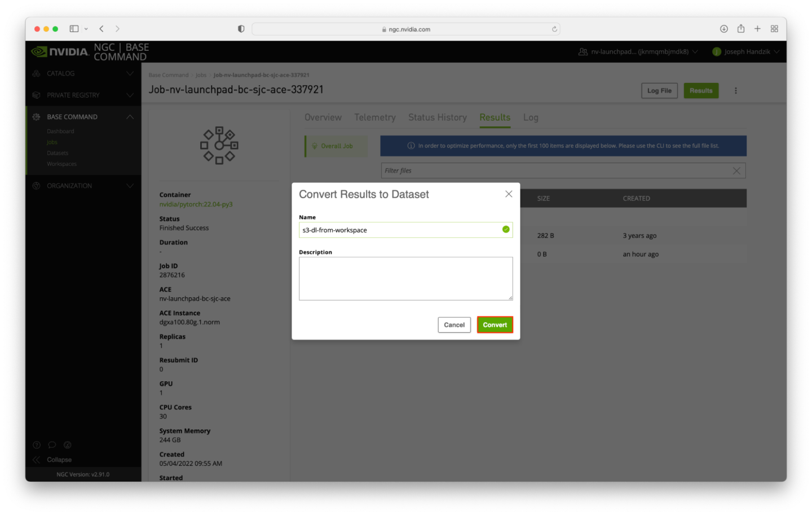Screen dimensions: 812x515
Task: Expand the Private Registry sidebar section
Action: 83,95
